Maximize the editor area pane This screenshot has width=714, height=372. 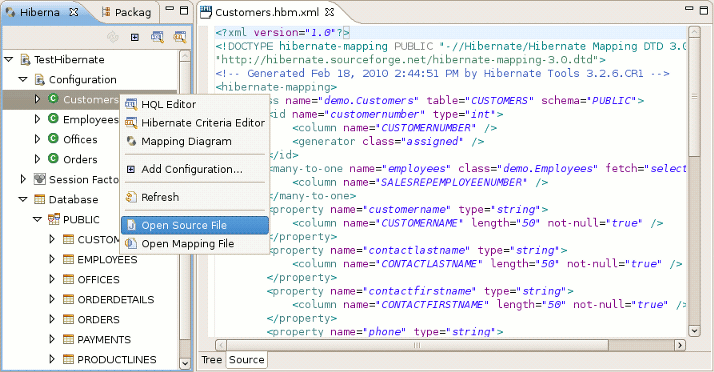pyautogui.click(x=704, y=10)
